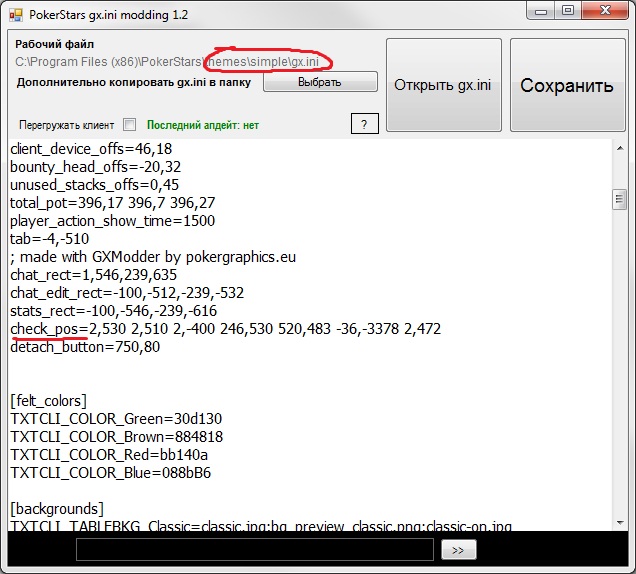Click the TXTCLI_COLOR_Red=bb140a line
The height and width of the screenshot is (574, 636).
[109, 455]
